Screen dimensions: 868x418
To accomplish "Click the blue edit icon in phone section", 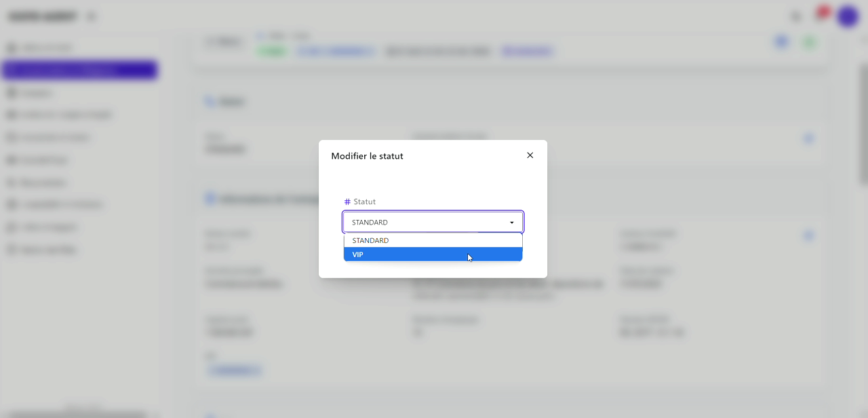I will (x=808, y=138).
